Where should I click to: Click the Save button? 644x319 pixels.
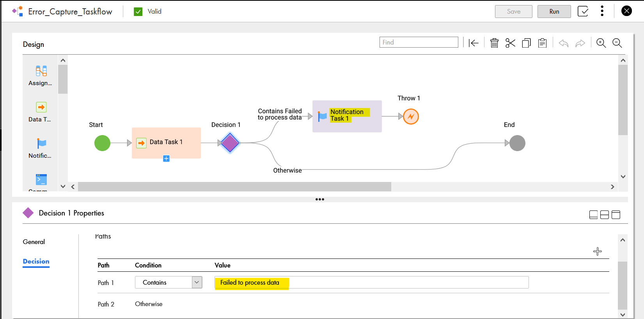coord(513,11)
